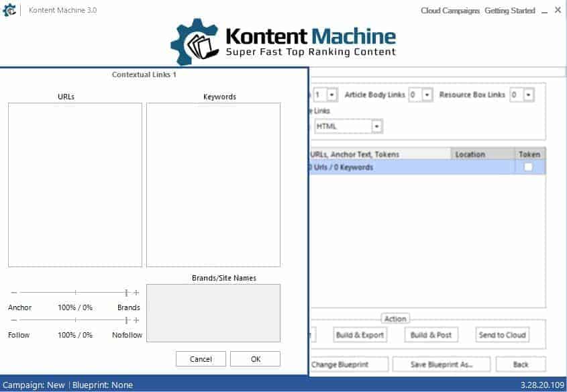Image resolution: width=567 pixels, height=392 pixels.
Task: Click the version number 3.28.20.109
Action: point(542,385)
